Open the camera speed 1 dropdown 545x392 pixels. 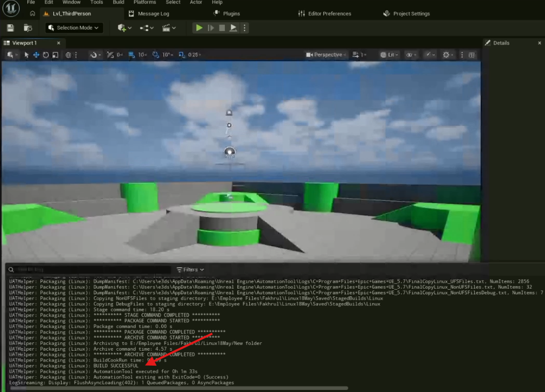[359, 55]
